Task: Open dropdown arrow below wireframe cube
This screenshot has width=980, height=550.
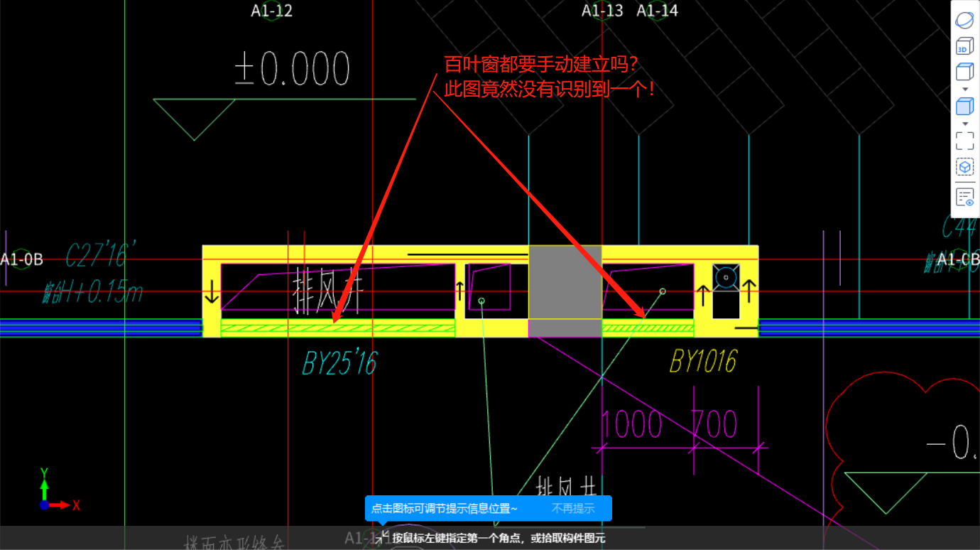Action: tap(964, 89)
